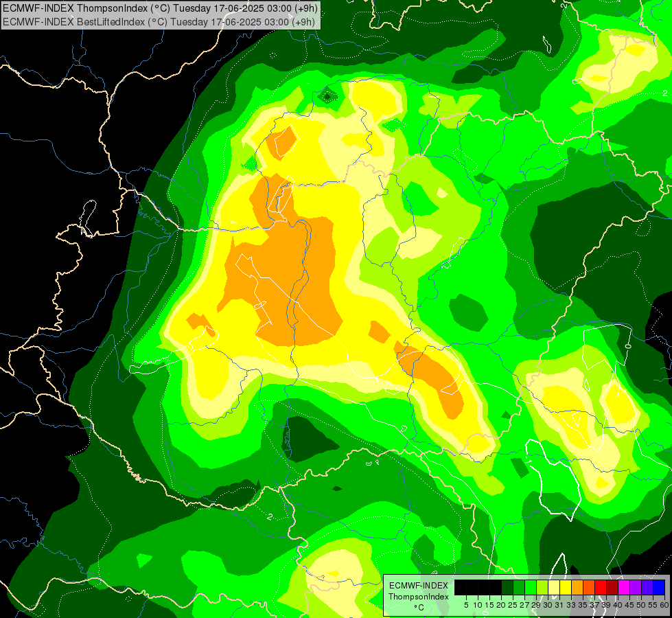
Task: Click the ThompsonIndex label in the legend
Action: (x=419, y=597)
